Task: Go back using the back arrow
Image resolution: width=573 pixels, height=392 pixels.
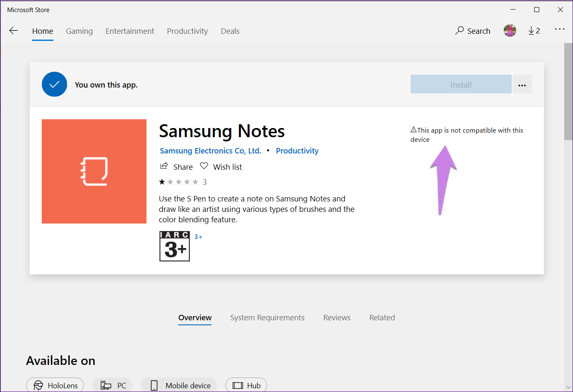Action: [13, 30]
